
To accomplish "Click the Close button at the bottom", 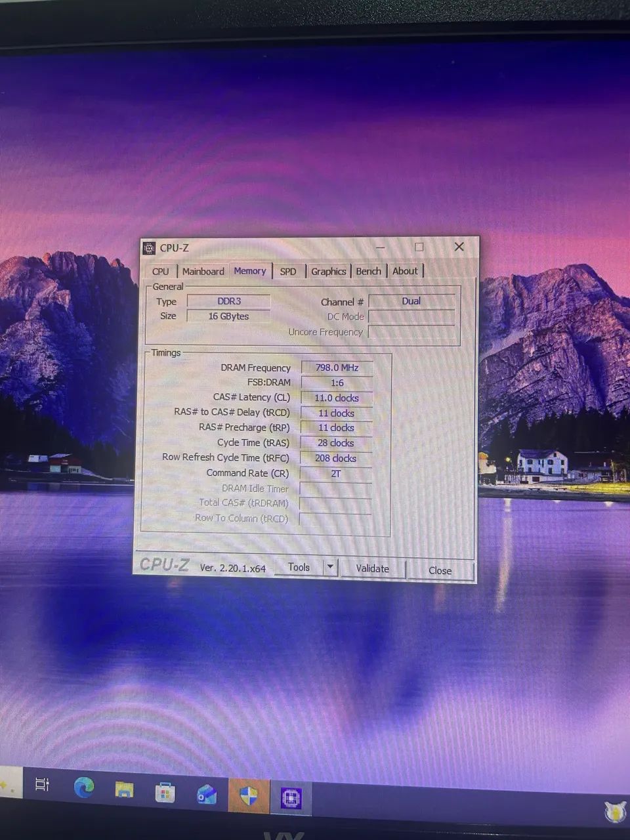I will pos(440,571).
